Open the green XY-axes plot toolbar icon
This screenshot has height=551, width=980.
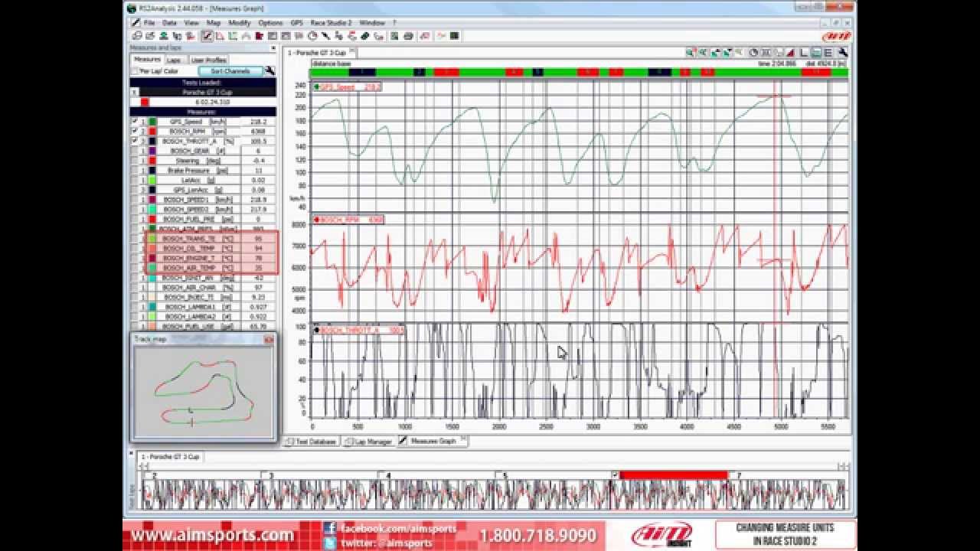tap(233, 35)
